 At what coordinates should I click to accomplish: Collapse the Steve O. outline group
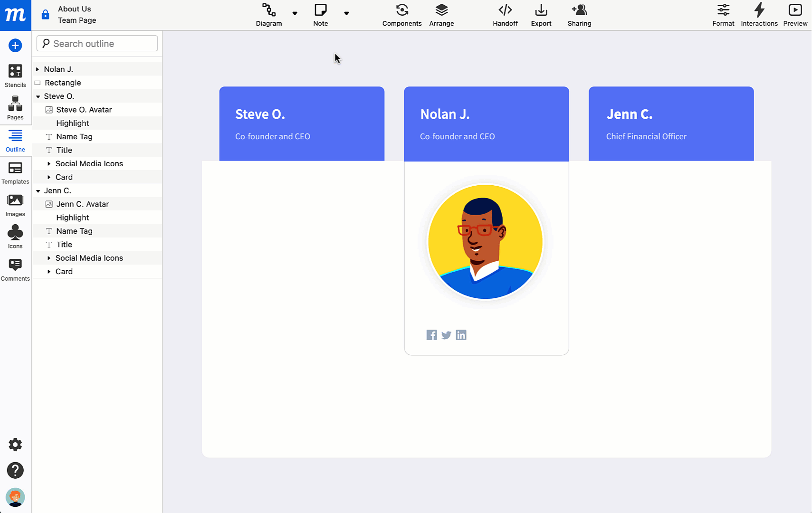(38, 96)
